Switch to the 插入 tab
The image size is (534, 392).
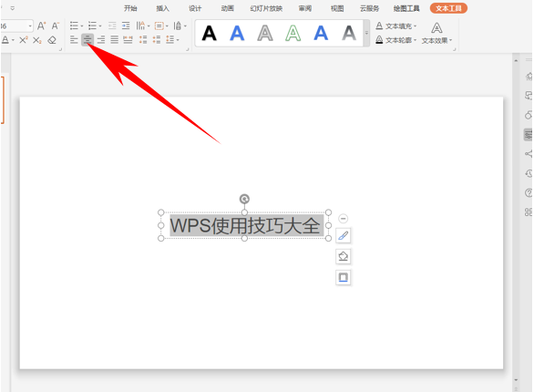point(162,8)
